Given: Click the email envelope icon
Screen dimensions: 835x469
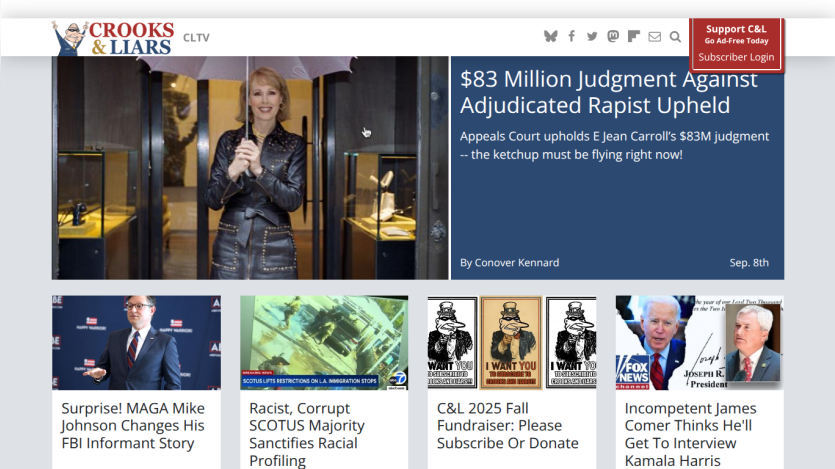Looking at the screenshot, I should click(654, 37).
